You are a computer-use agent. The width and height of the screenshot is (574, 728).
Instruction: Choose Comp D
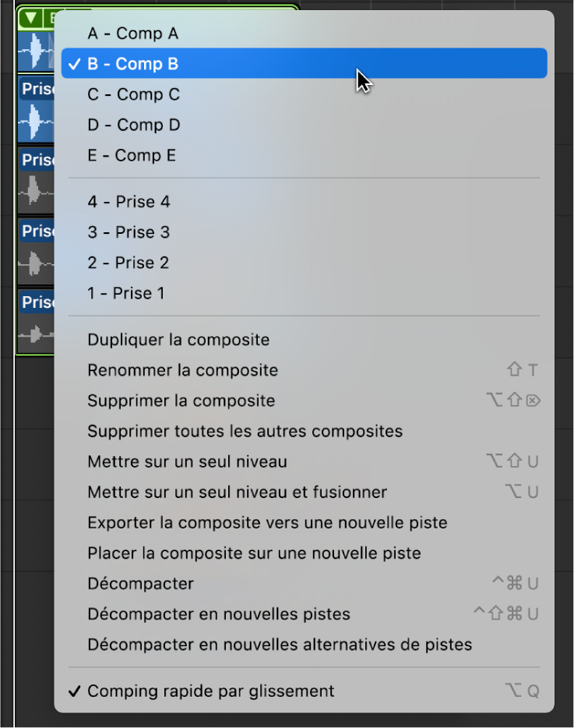132,125
